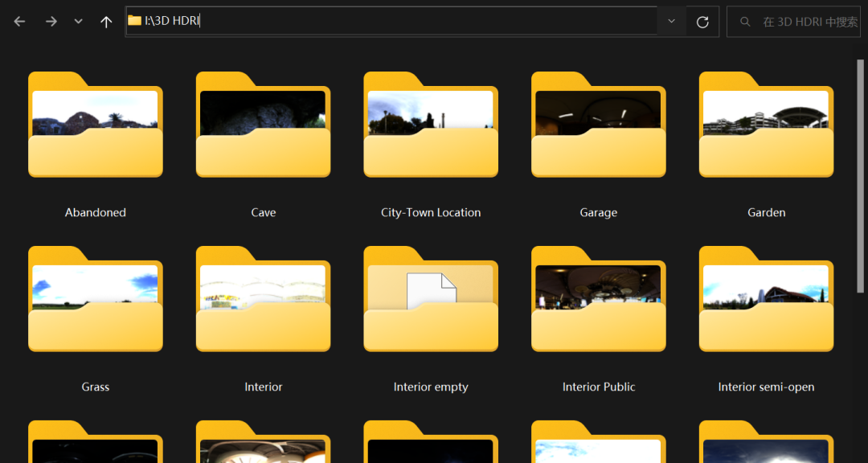Go back to the previous folder
The height and width of the screenshot is (463, 868).
[x=20, y=22]
